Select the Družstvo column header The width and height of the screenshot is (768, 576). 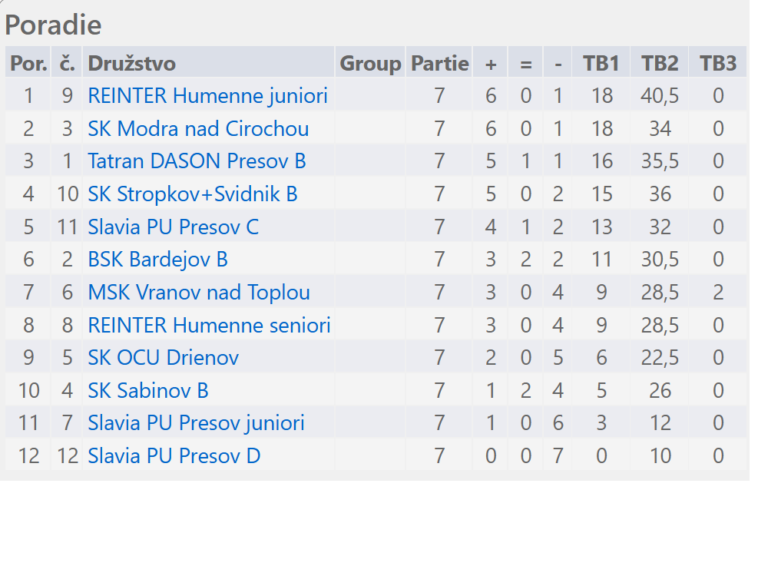[132, 63]
